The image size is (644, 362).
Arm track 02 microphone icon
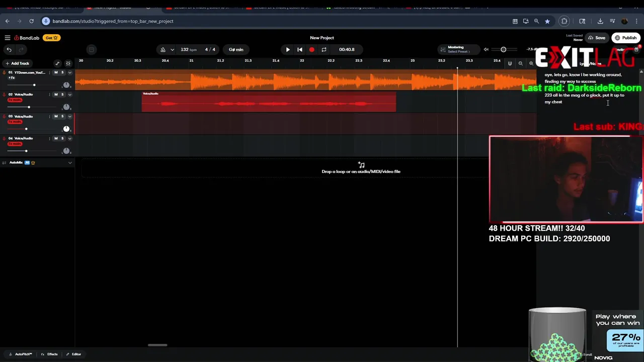point(4,95)
